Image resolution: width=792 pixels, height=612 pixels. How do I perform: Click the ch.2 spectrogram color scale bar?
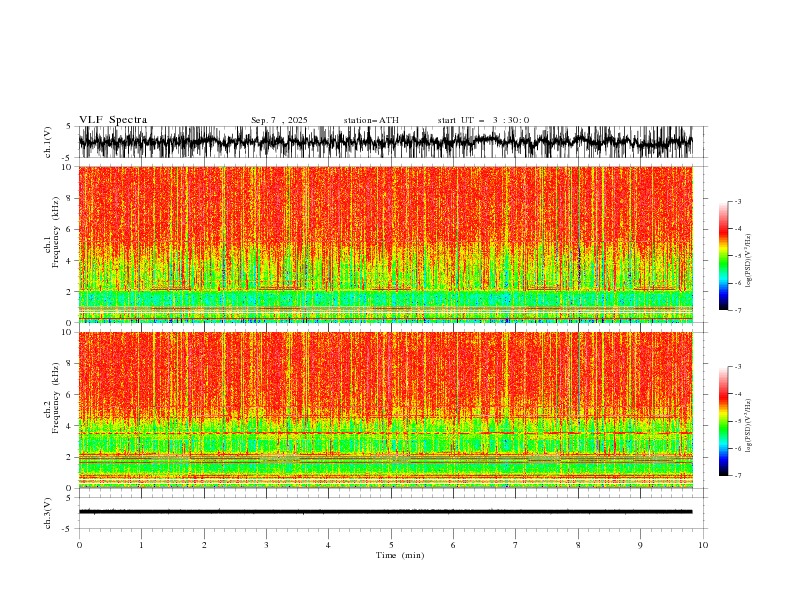pyautogui.click(x=723, y=421)
